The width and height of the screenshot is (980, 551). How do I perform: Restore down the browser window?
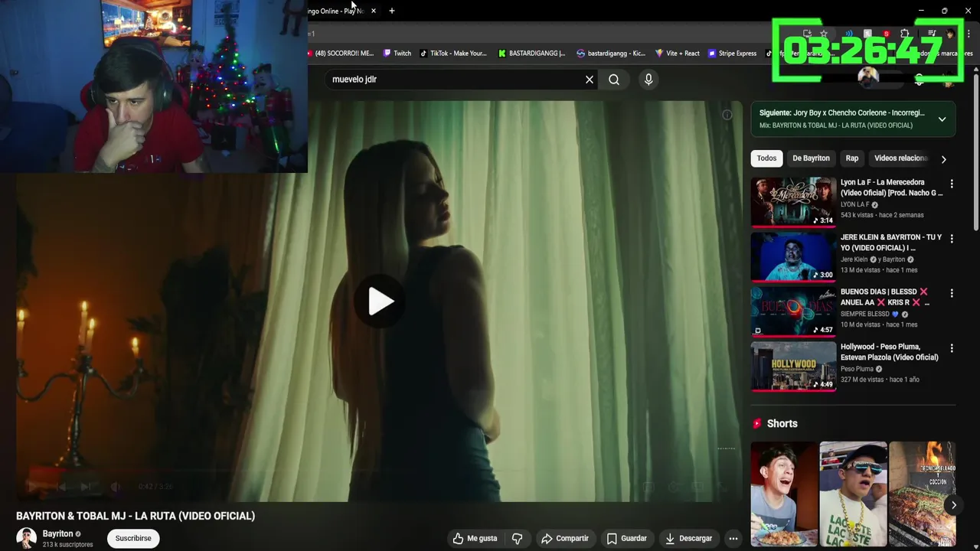pos(944,11)
